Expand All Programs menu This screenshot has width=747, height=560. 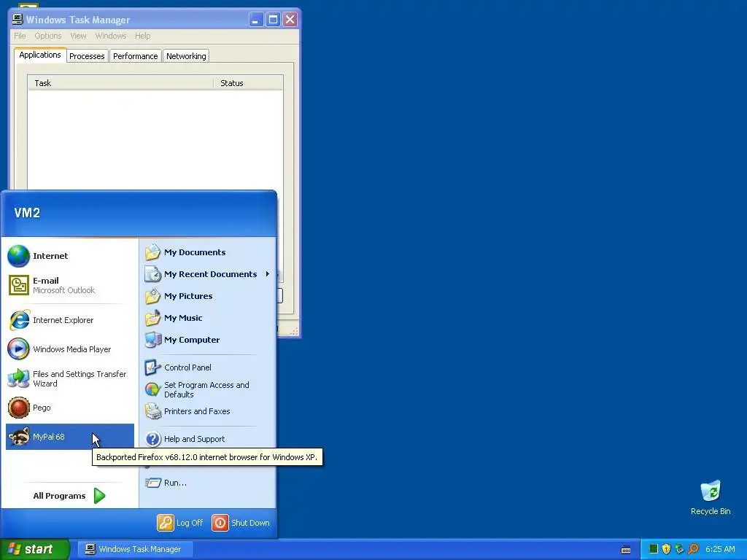[69, 496]
